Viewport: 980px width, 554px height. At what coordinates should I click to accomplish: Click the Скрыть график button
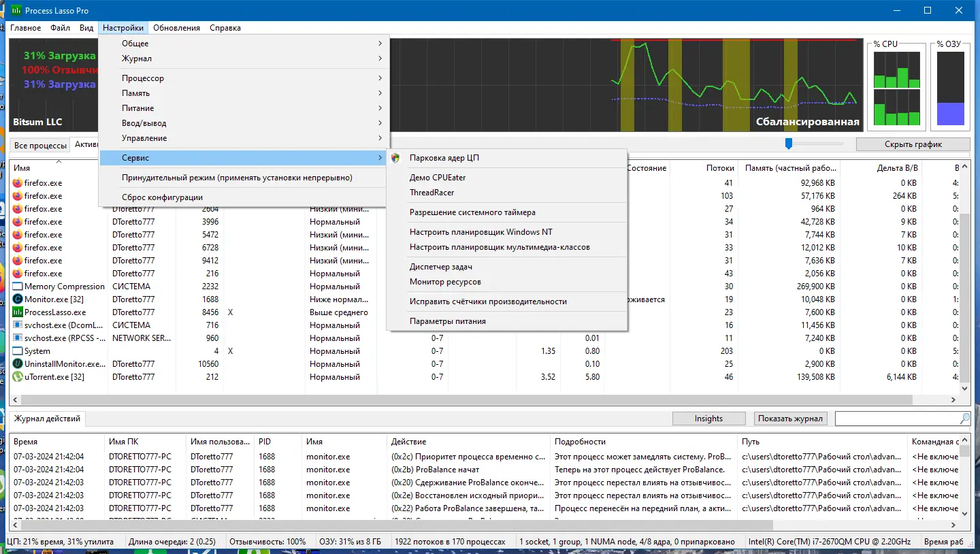pos(913,144)
